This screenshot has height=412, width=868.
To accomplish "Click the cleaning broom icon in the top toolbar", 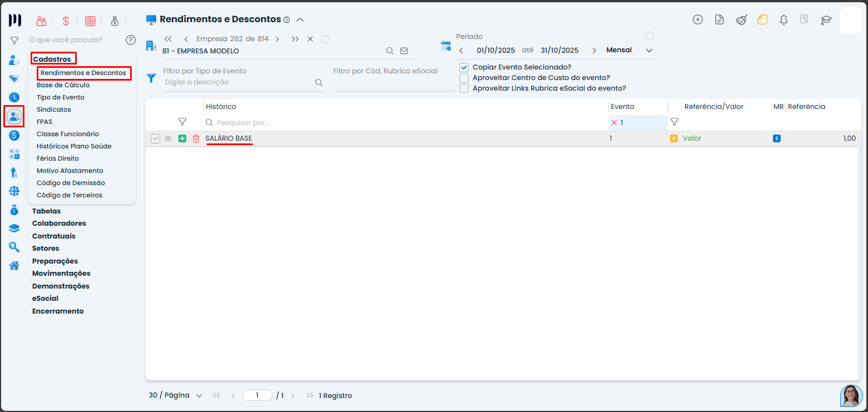I will [741, 20].
